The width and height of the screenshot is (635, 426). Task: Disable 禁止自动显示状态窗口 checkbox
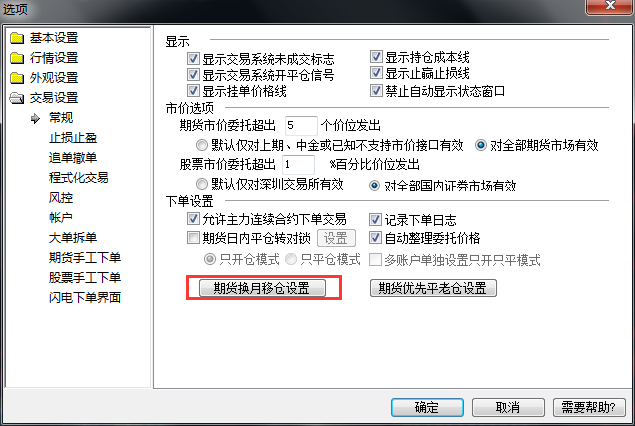coord(376,90)
